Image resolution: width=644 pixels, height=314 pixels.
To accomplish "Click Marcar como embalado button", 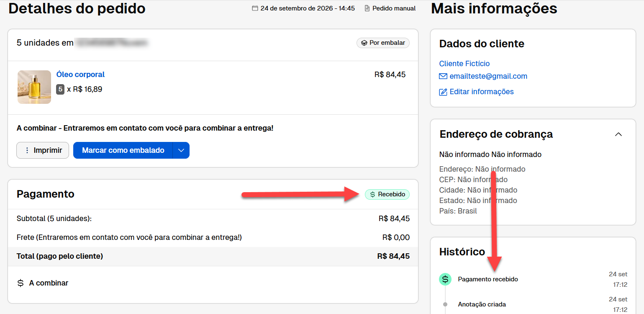I will pyautogui.click(x=123, y=150).
